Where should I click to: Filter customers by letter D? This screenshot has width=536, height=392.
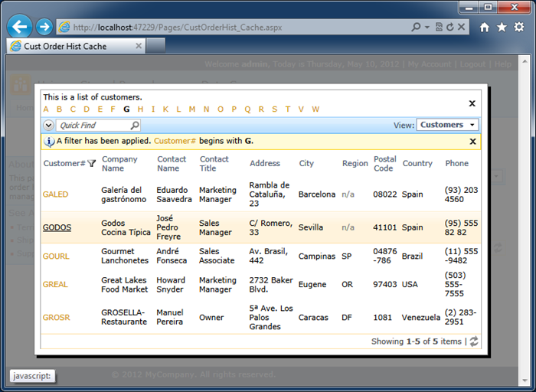pos(87,109)
